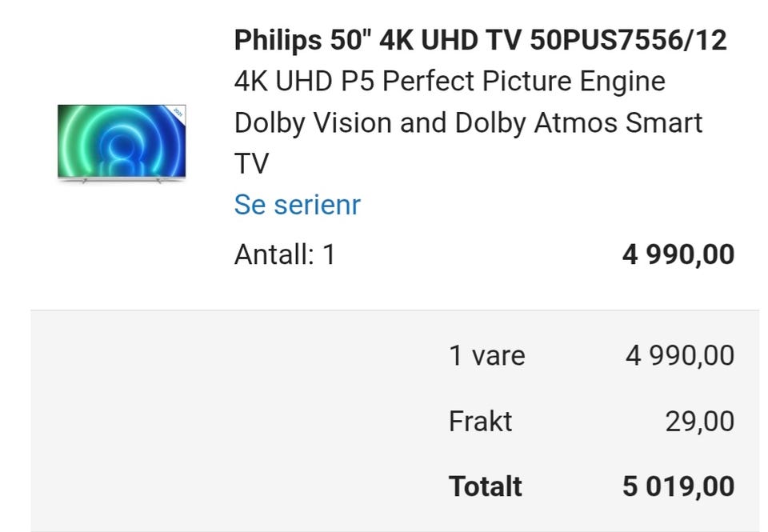Open the Philips TV product thumbnail
Image resolution: width=768 pixels, height=532 pixels.
click(122, 144)
